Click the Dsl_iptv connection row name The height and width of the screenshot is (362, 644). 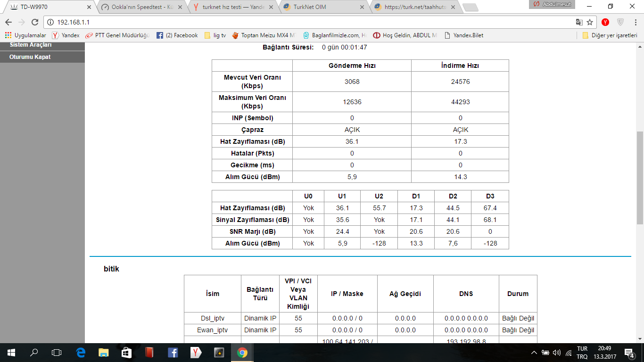point(213,318)
